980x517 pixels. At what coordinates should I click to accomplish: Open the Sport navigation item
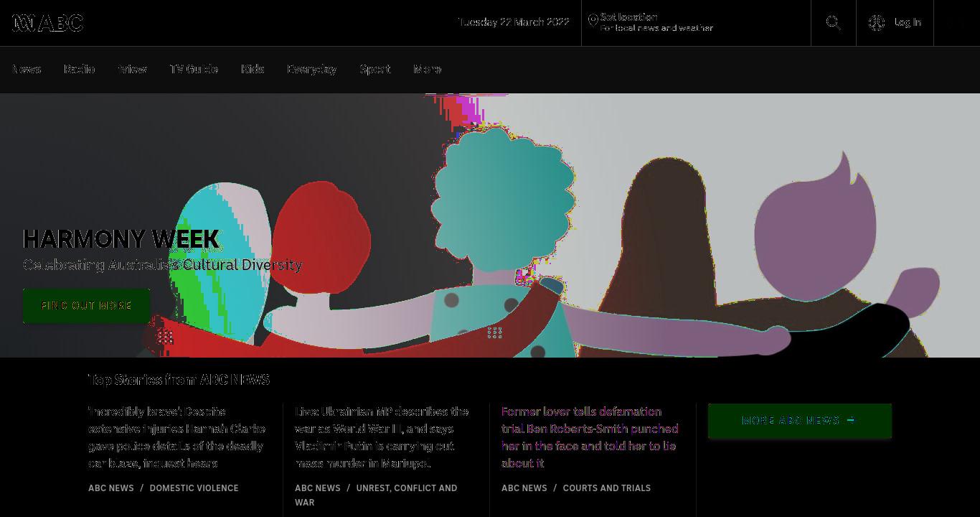click(375, 70)
